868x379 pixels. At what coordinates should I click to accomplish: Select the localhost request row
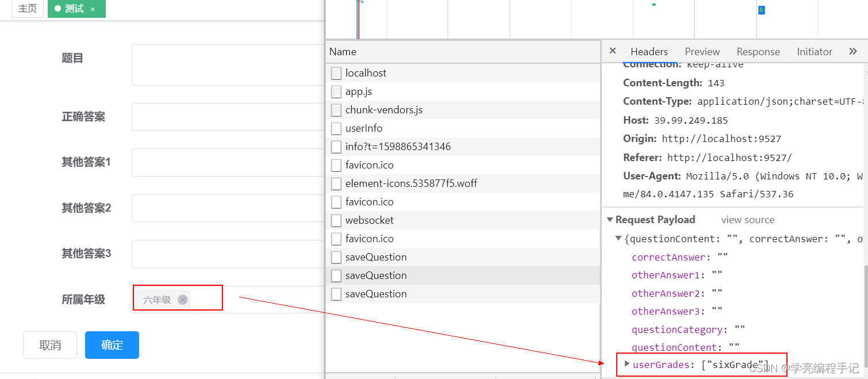click(463, 73)
